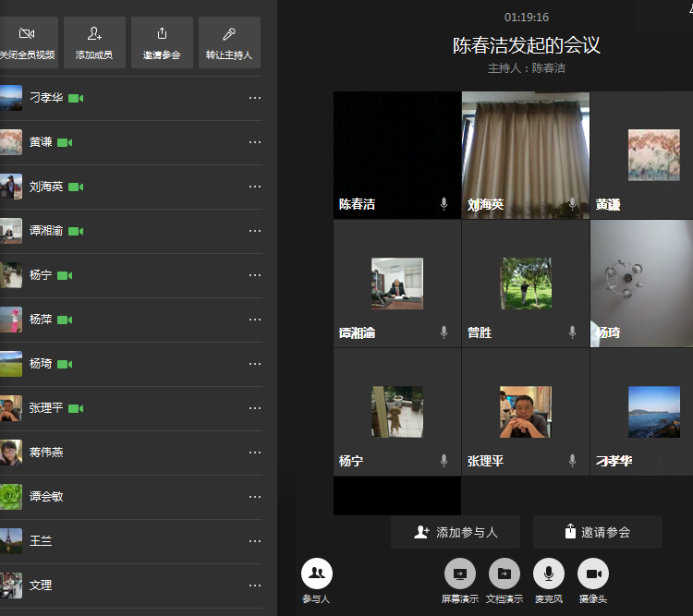
Task: Click 张理平's video tile
Action: (x=525, y=412)
